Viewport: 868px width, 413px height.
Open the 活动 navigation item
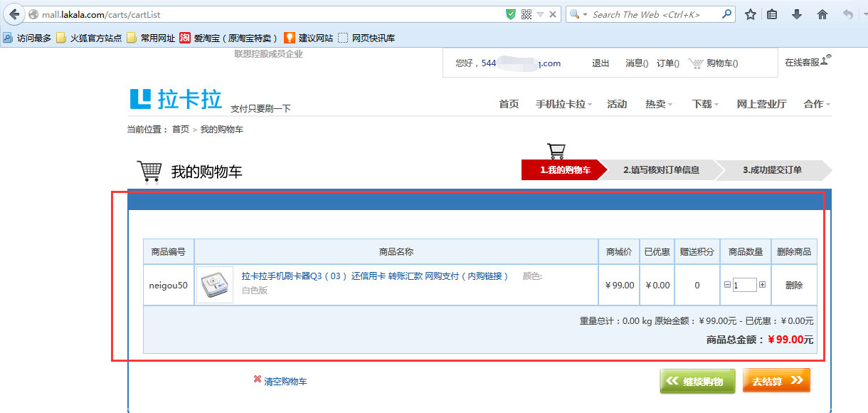617,104
